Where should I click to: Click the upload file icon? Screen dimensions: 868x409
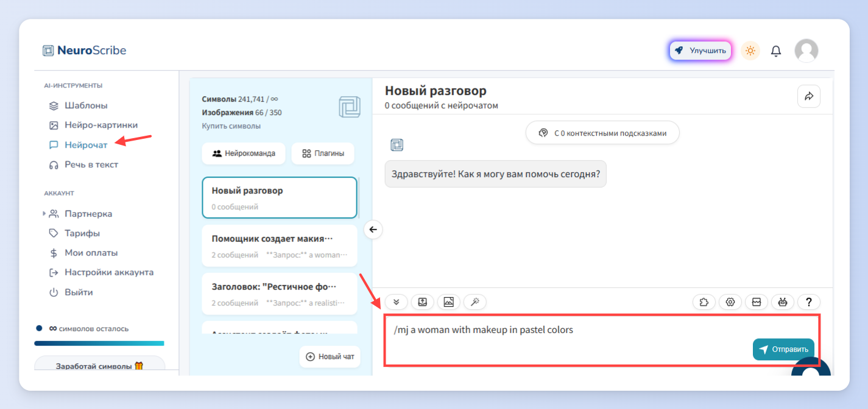pos(423,301)
